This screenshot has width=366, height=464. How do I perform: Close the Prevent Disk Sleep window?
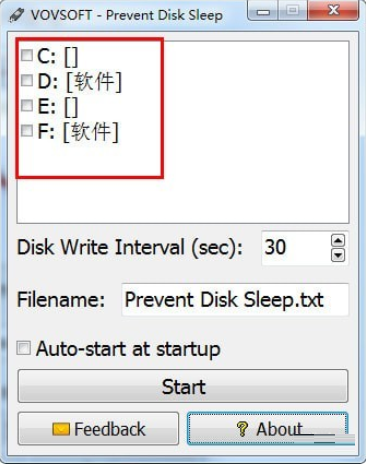[333, 11]
